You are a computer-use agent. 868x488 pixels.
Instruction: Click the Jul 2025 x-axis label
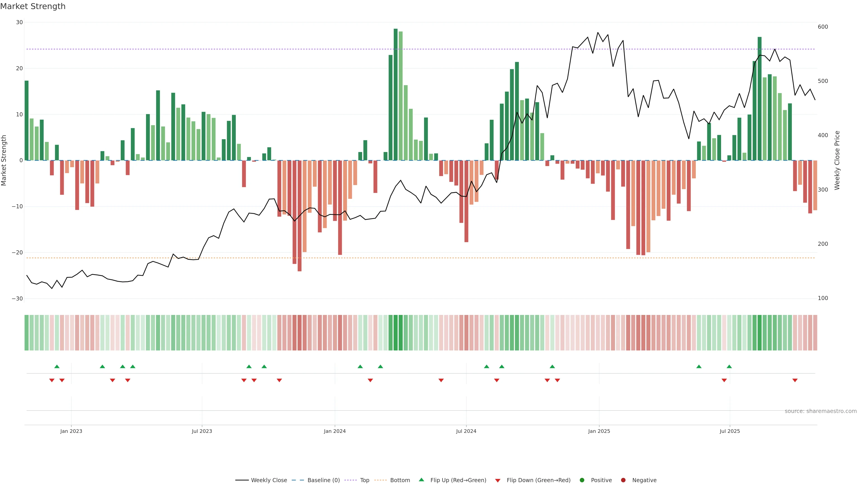click(729, 431)
